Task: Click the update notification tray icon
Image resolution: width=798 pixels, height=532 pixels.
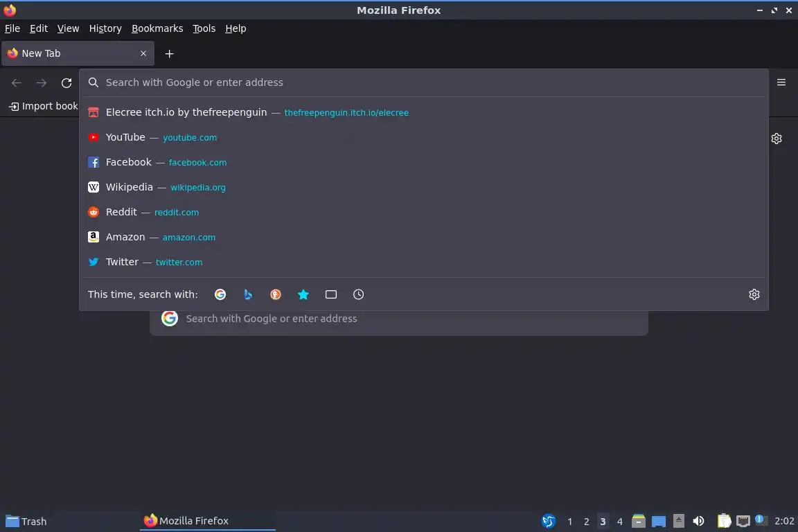Action: click(761, 520)
